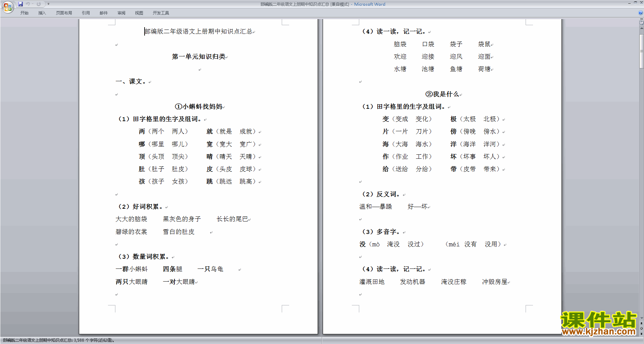Open the Office button menu

[x=7, y=7]
